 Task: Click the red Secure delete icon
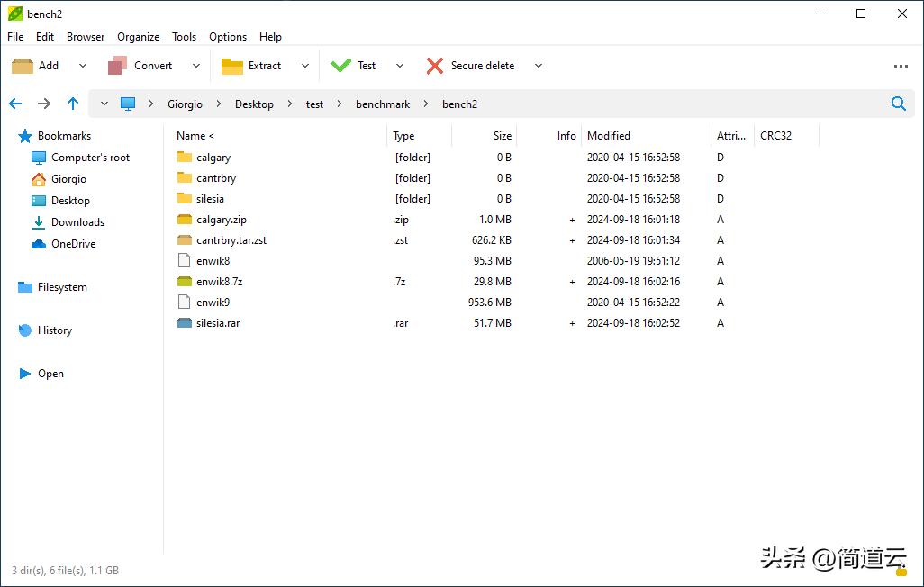[435, 66]
